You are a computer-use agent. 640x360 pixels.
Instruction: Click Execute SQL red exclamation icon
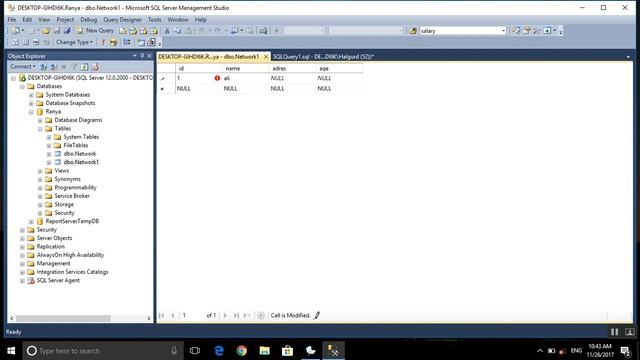103,42
